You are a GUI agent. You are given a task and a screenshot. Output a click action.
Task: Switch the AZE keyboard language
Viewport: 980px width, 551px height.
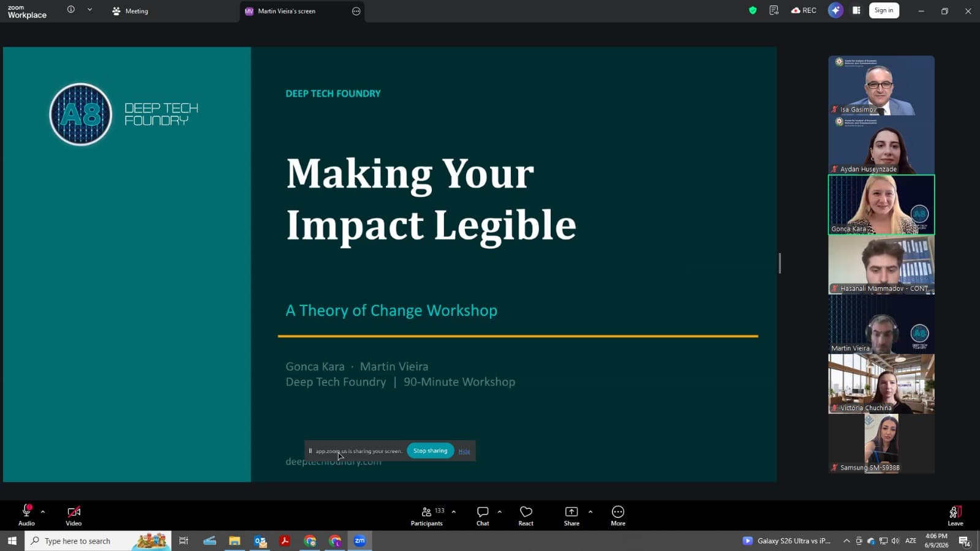911,541
